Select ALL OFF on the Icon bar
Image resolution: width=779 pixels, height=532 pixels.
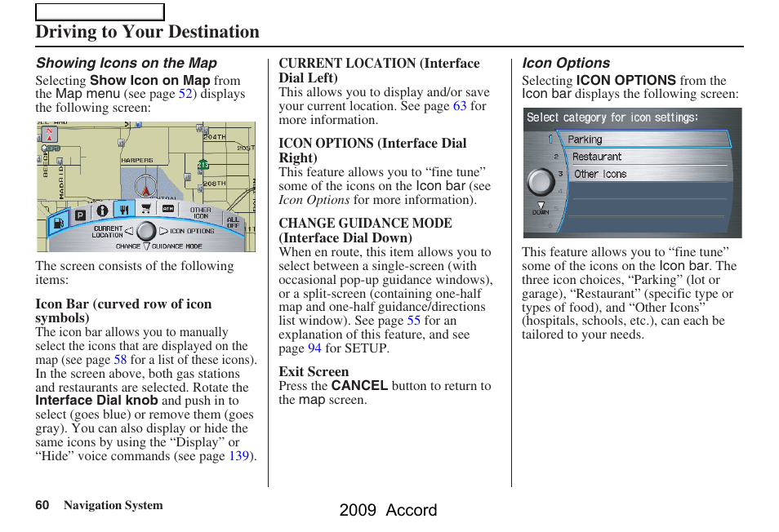click(x=233, y=222)
